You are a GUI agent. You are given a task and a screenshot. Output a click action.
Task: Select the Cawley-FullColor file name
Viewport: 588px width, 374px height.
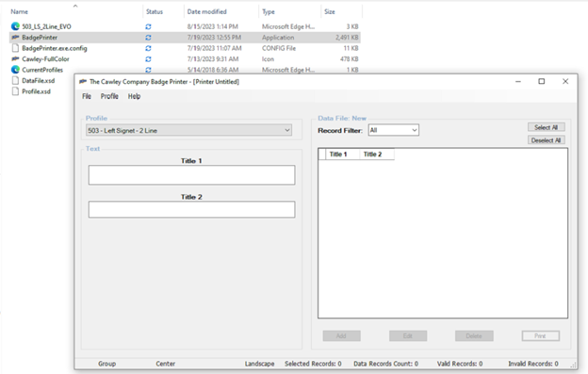(x=45, y=59)
